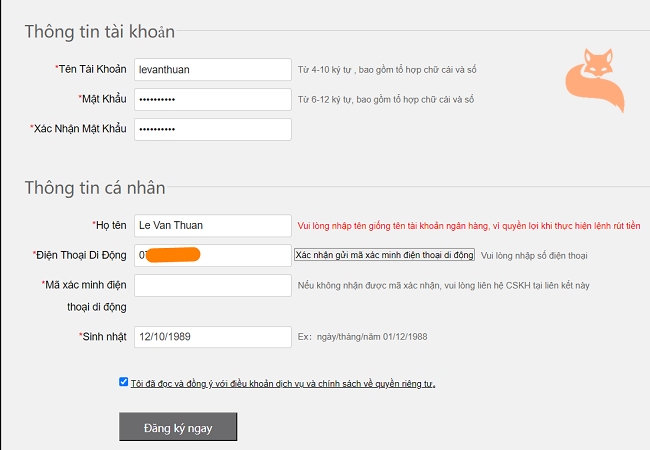This screenshot has height=450, width=650.
Task: Focus the Tên Tài Khoản username field
Action: [213, 70]
